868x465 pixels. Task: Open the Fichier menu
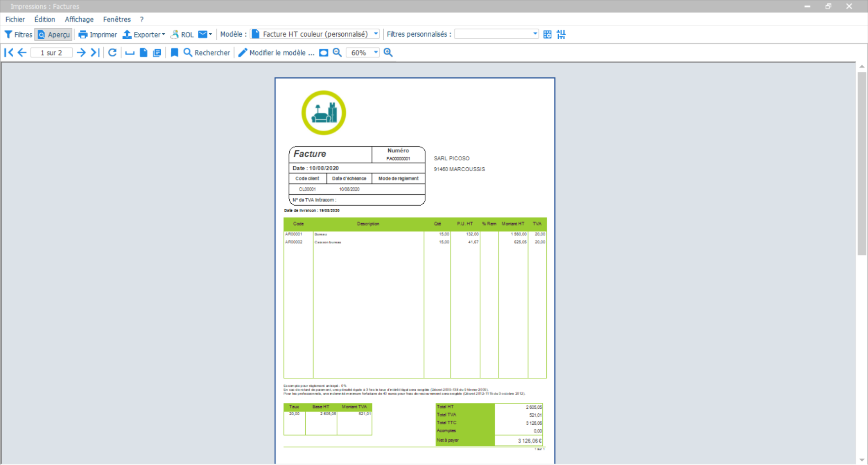click(15, 19)
